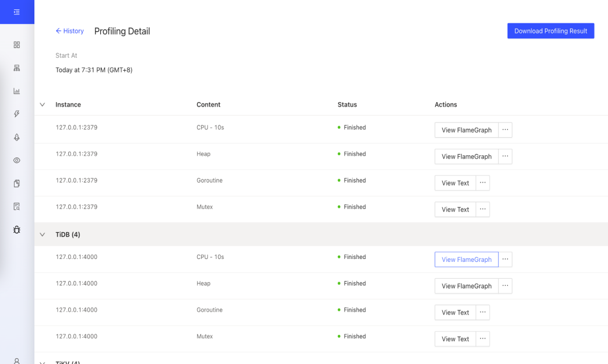
Task: Open more actions for 127.0.0.1:2379 Goroutine row
Action: tap(483, 183)
